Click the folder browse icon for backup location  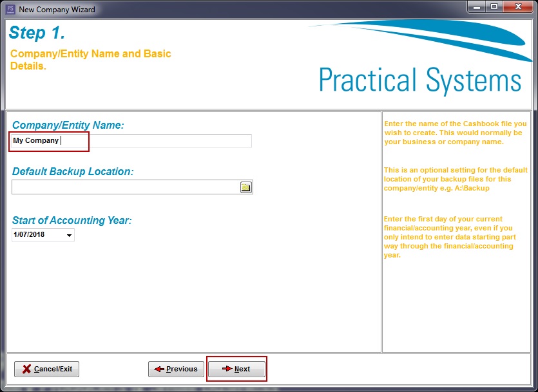tap(245, 187)
